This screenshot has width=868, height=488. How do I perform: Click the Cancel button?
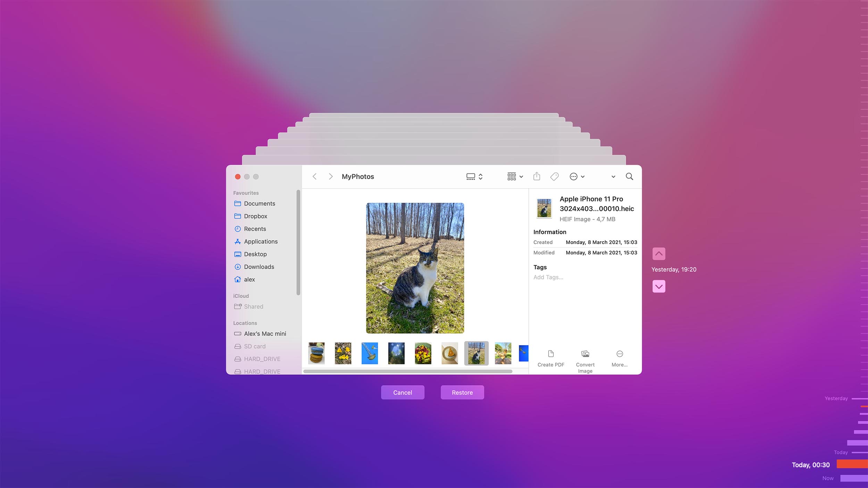402,392
